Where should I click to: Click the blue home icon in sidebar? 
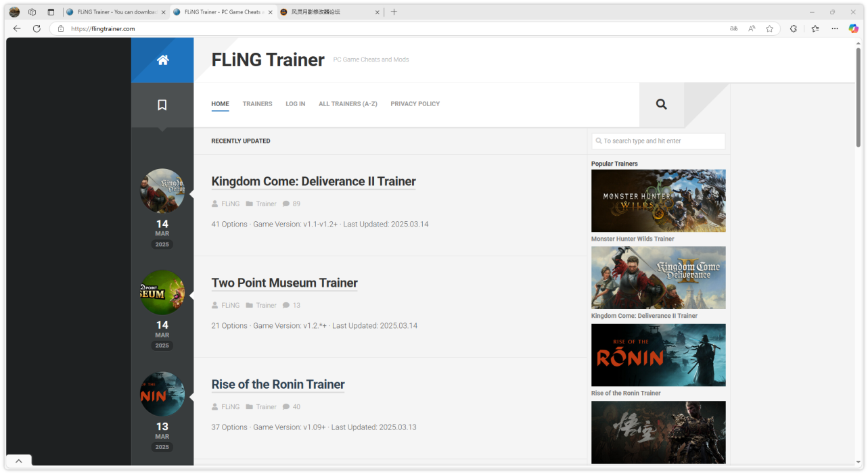(x=162, y=60)
